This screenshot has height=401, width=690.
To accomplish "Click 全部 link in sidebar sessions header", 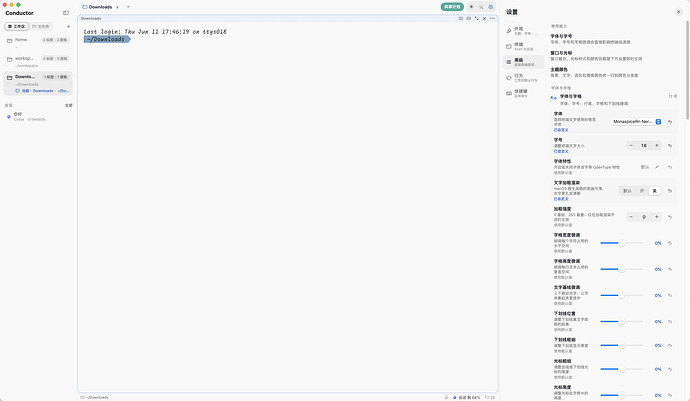I will point(69,106).
